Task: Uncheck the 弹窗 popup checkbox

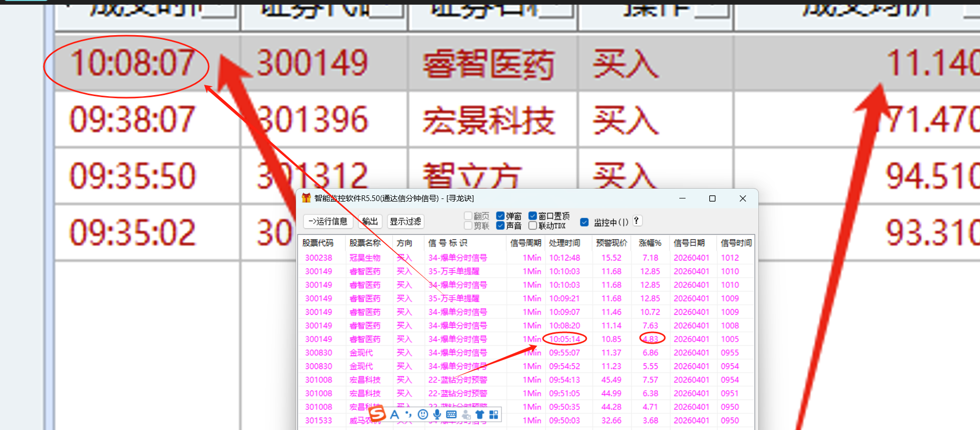Action: pos(500,216)
